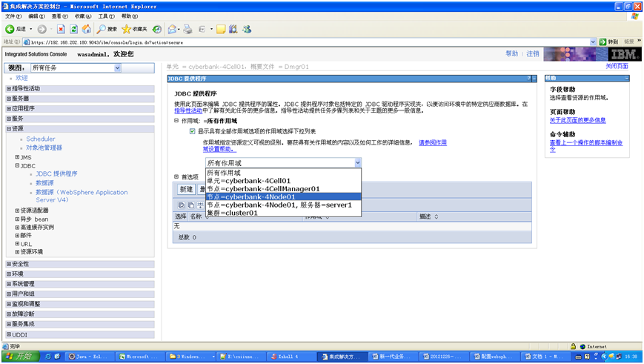The width and height of the screenshot is (644, 364).
Task: Click the IE Back arrow button
Action: [x=10, y=29]
